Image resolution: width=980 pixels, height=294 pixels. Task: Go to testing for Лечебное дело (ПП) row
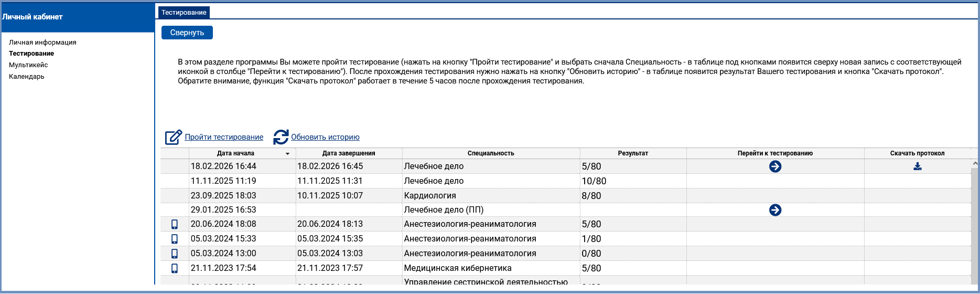(775, 210)
